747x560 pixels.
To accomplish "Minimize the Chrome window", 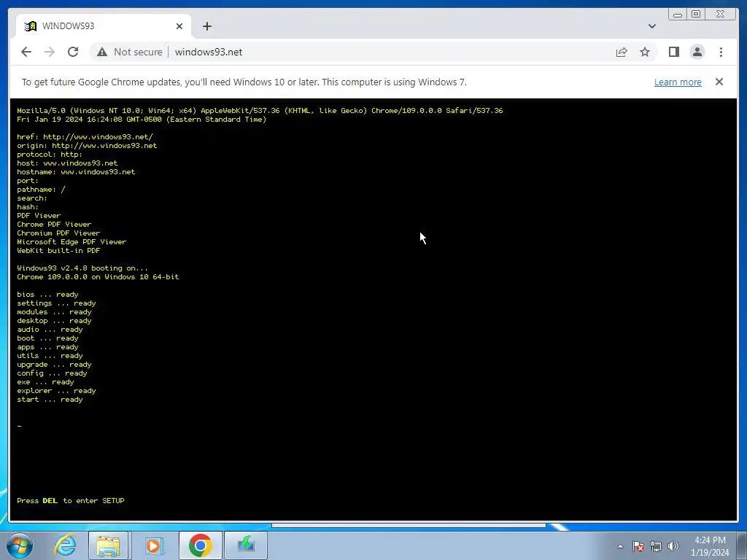I will tap(678, 15).
